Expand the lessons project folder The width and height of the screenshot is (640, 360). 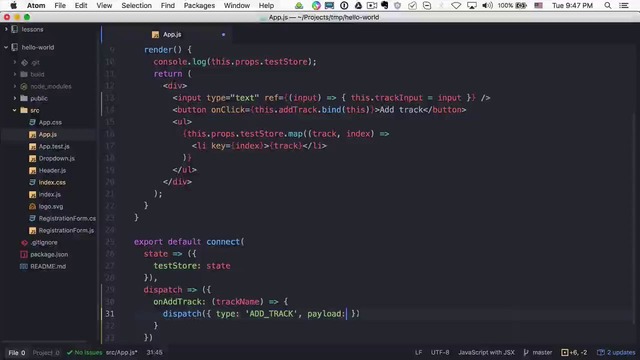(x=6, y=29)
